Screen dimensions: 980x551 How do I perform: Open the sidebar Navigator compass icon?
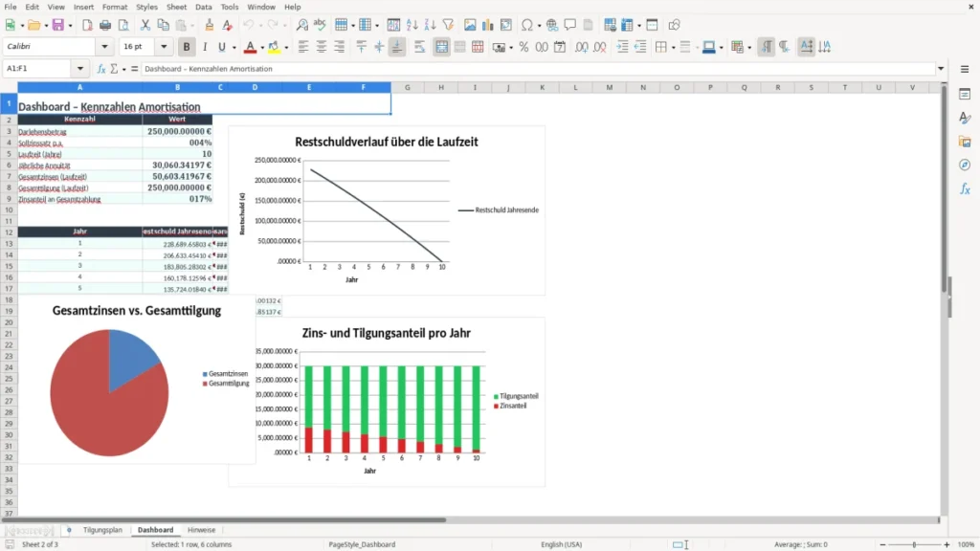coord(965,165)
